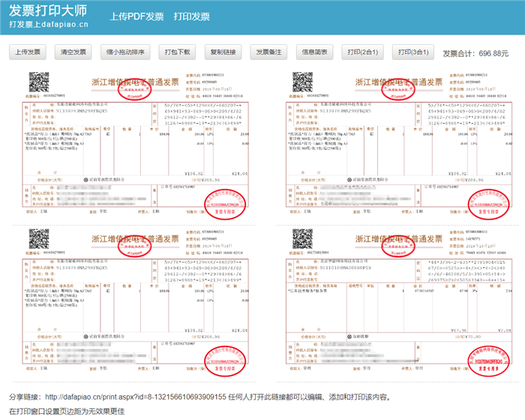Click the 发票打印大师 site logo title

(48, 10)
